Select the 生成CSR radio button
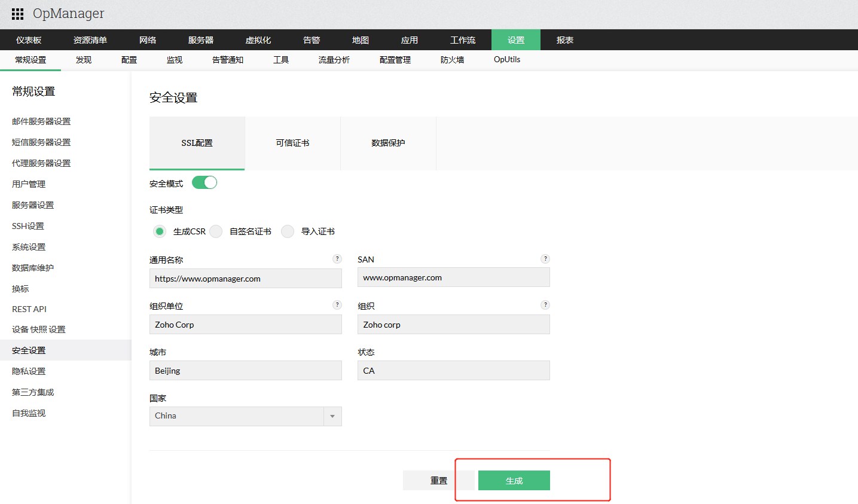Viewport: 858px width, 504px height. click(x=159, y=231)
